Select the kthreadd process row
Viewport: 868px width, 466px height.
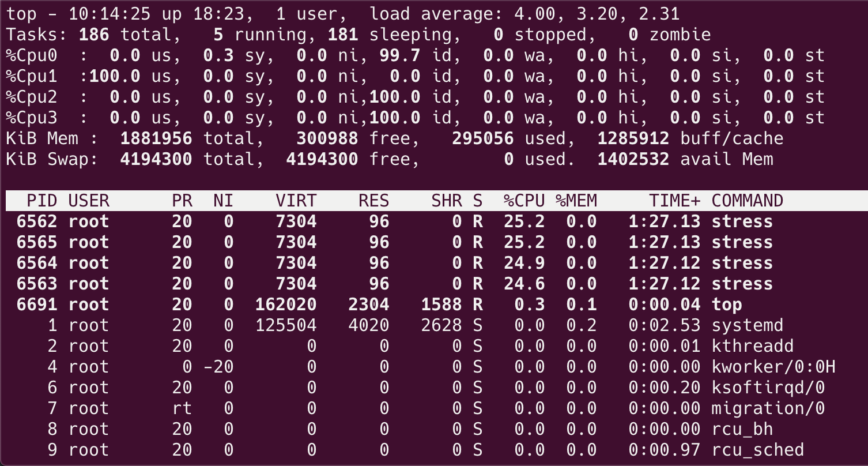click(346, 345)
